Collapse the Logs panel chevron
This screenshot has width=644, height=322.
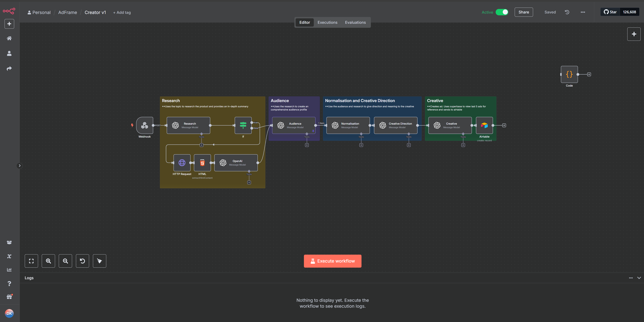(639, 278)
